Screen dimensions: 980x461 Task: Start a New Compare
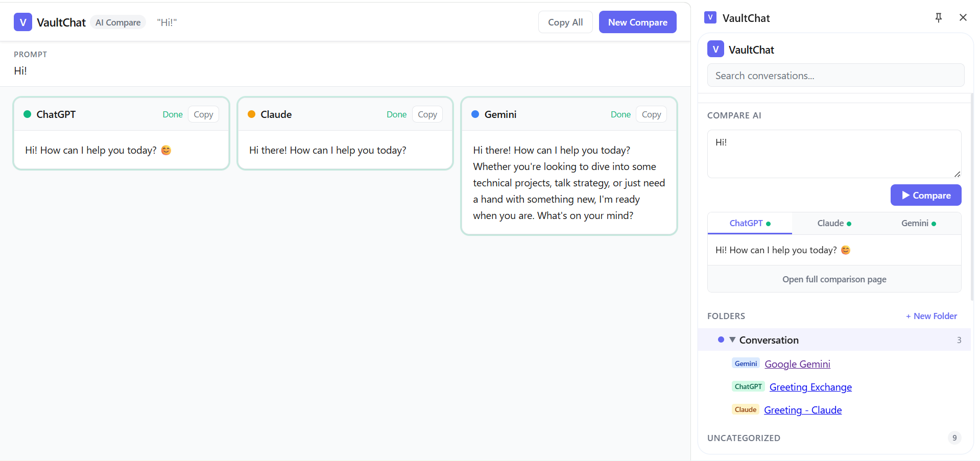click(x=637, y=22)
